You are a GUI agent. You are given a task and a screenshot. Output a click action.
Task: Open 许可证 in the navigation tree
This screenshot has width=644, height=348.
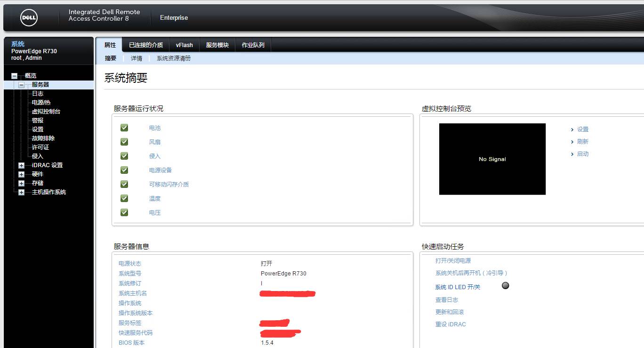coord(40,147)
